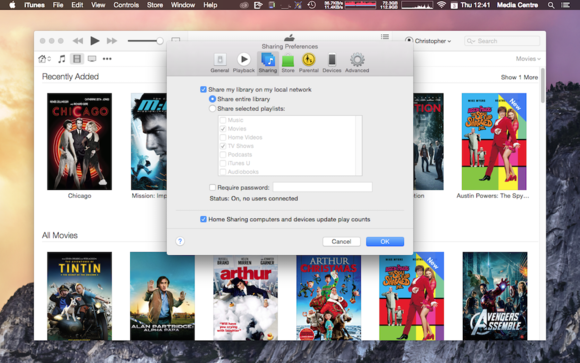
Task: Toggle Share my library on local network
Action: [203, 90]
